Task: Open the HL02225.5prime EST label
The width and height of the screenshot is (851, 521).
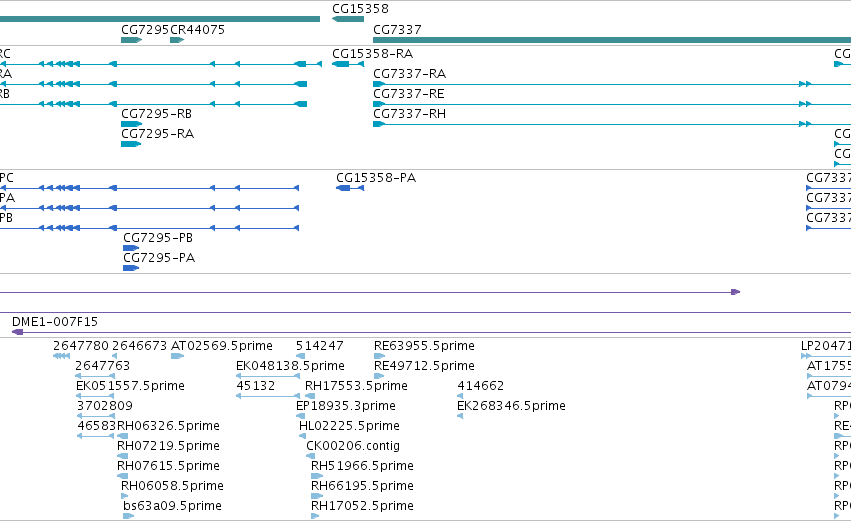Action: (x=349, y=426)
